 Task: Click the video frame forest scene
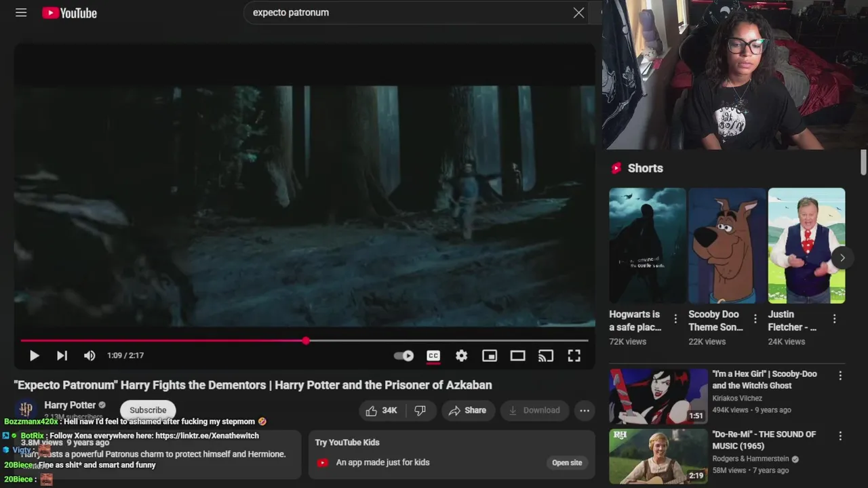304,206
